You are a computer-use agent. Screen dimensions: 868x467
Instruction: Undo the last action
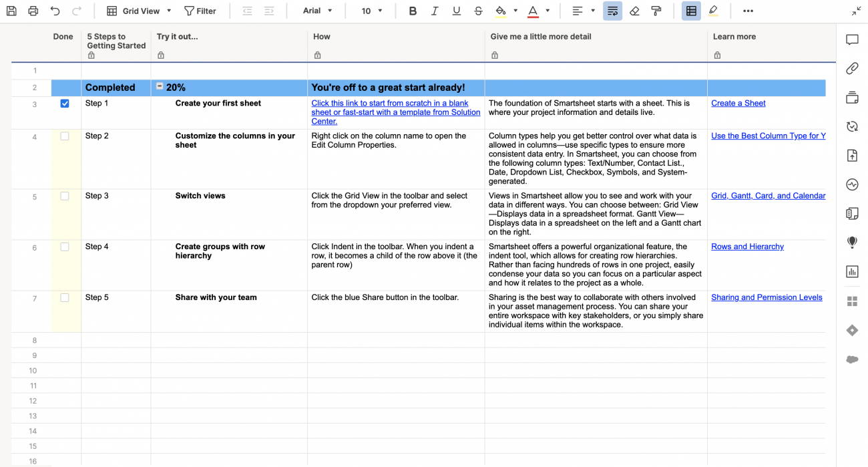[x=55, y=11]
